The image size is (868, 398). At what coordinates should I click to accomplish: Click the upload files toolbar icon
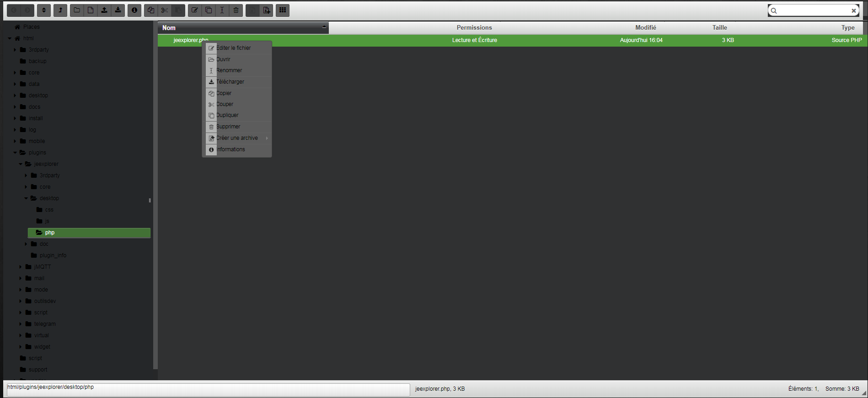[x=104, y=10]
